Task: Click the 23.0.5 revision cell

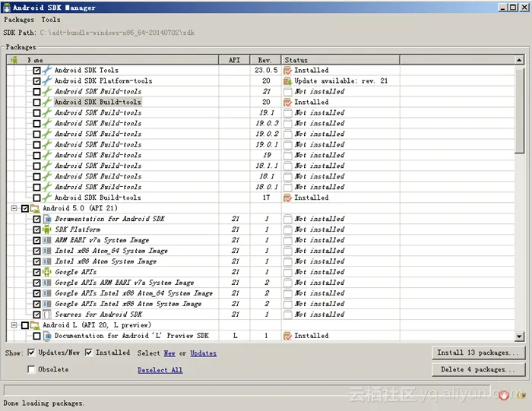Action: tap(266, 70)
